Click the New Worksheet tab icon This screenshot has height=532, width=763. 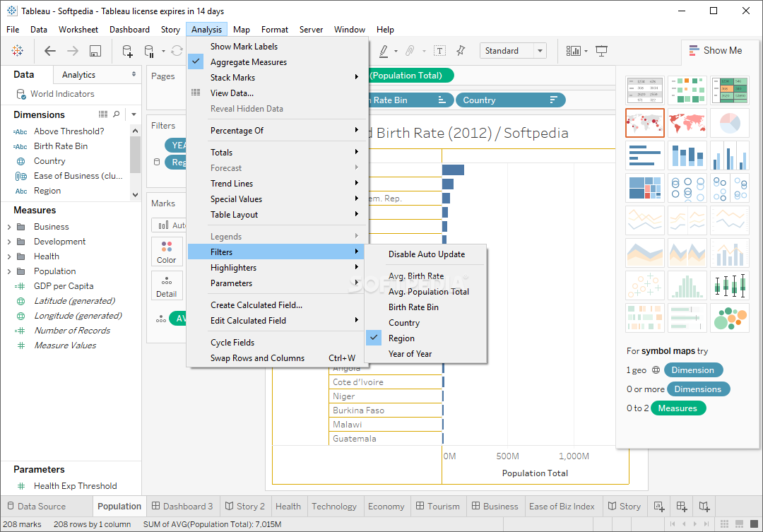[659, 506]
